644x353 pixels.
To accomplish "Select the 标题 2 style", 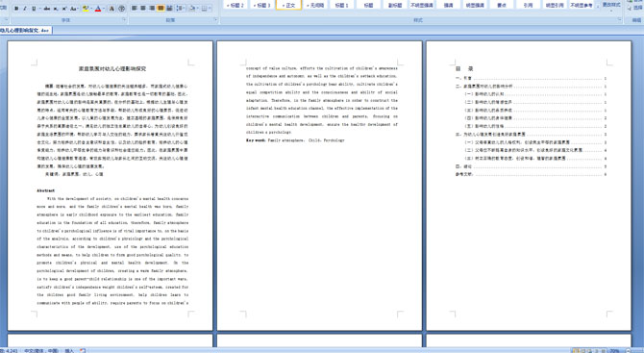I will click(x=235, y=5).
